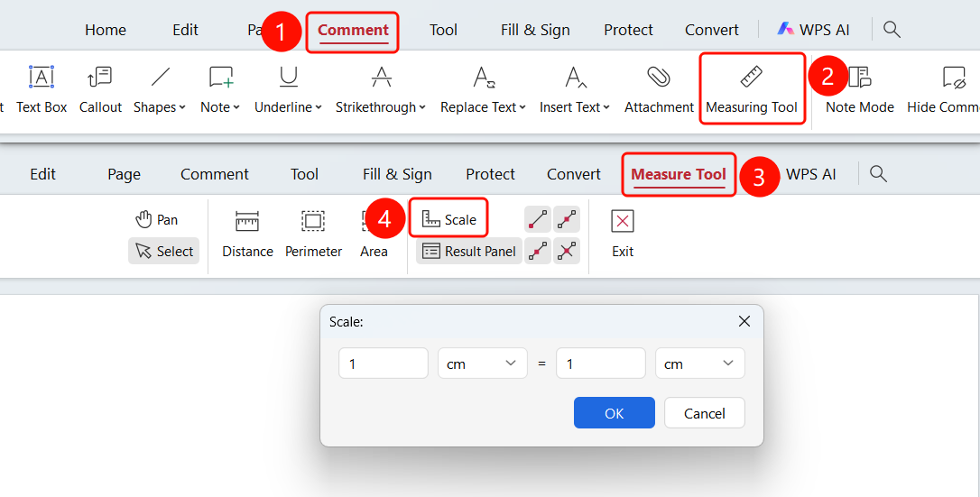Open Comment tab beside the Page tab

[x=215, y=173]
